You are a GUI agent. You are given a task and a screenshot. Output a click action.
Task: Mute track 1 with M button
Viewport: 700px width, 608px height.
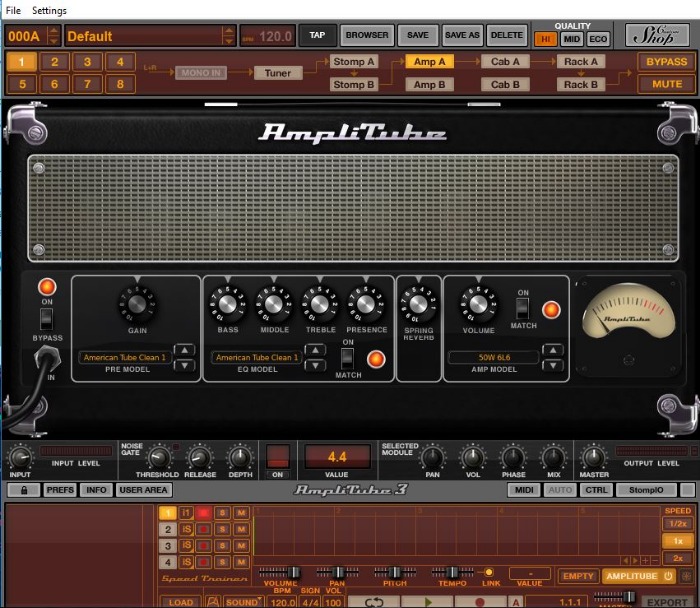[241, 513]
